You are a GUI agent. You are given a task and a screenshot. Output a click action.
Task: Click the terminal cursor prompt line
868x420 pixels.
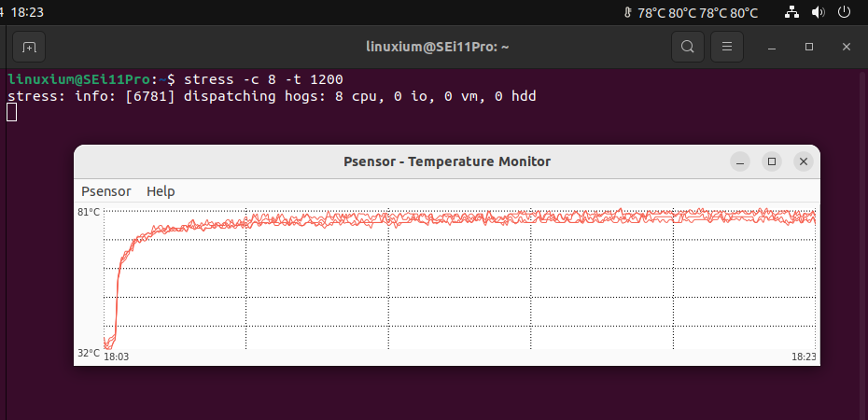(x=11, y=112)
